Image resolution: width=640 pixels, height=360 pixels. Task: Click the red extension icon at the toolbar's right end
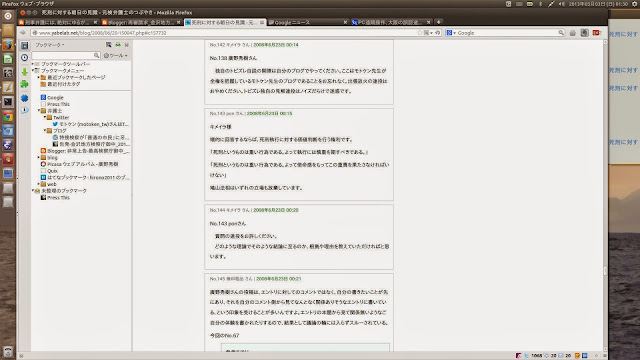tap(596, 33)
